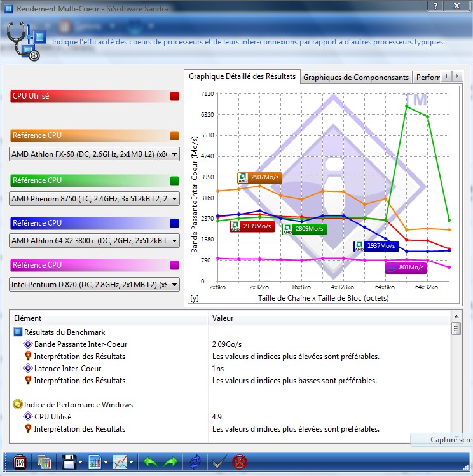The height and width of the screenshot is (476, 473).
Task: Open the bar chart type icon
Action: tap(95, 463)
